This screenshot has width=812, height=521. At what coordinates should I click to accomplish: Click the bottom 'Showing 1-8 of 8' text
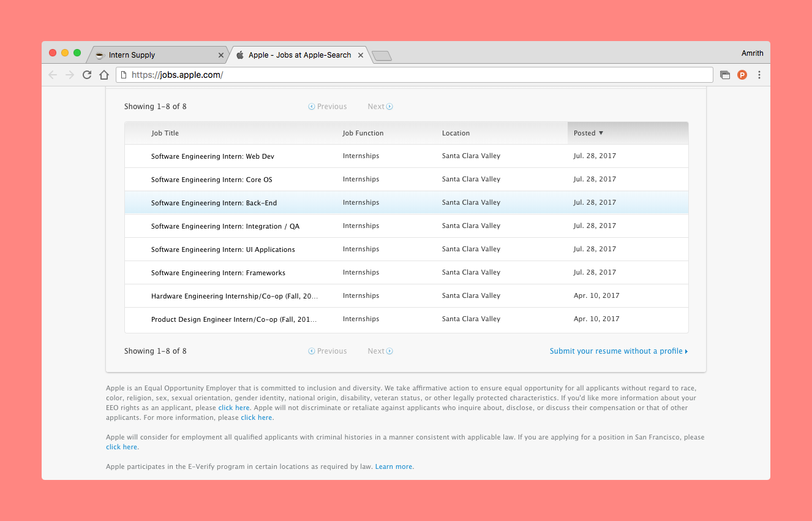coord(156,351)
